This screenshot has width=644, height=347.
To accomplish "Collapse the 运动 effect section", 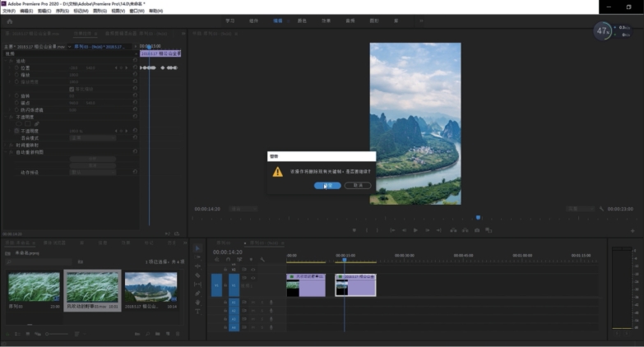I will tap(6, 61).
